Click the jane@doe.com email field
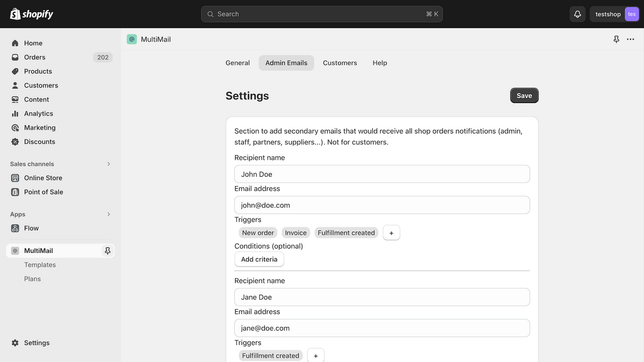Viewport: 644px width, 362px height. (382, 328)
